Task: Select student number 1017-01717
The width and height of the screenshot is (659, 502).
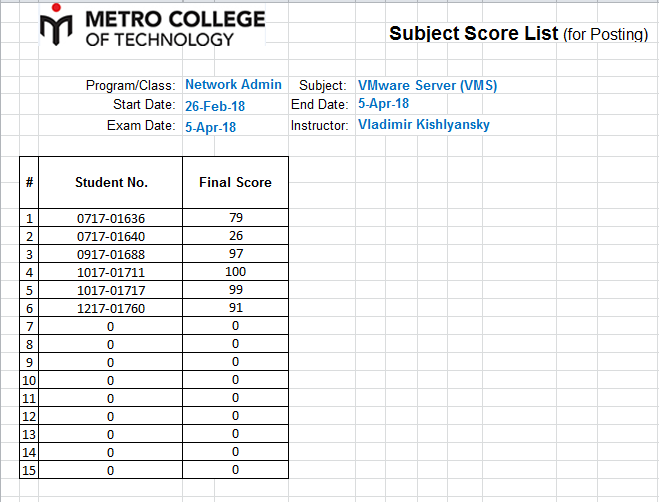Action: 111,291
